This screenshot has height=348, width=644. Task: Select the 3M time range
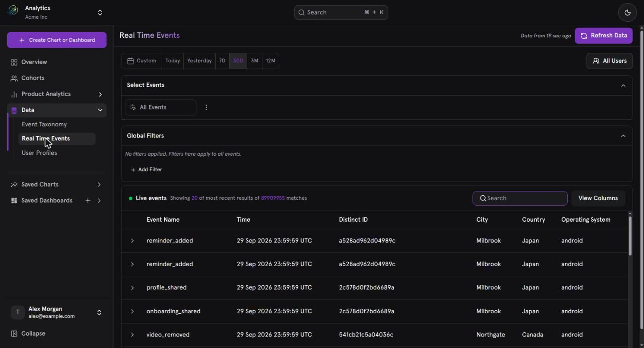pyautogui.click(x=254, y=61)
